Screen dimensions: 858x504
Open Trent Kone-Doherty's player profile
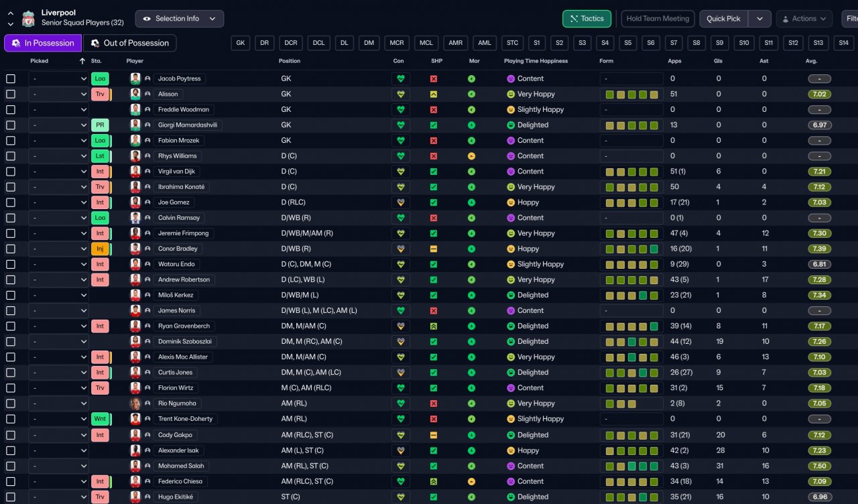[x=185, y=419]
